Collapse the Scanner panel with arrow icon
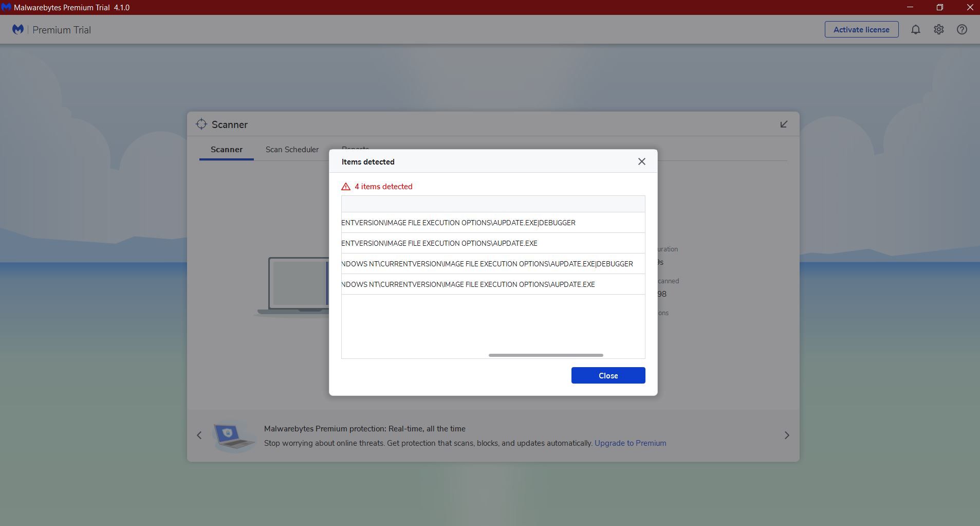This screenshot has width=980, height=526. 784,124
